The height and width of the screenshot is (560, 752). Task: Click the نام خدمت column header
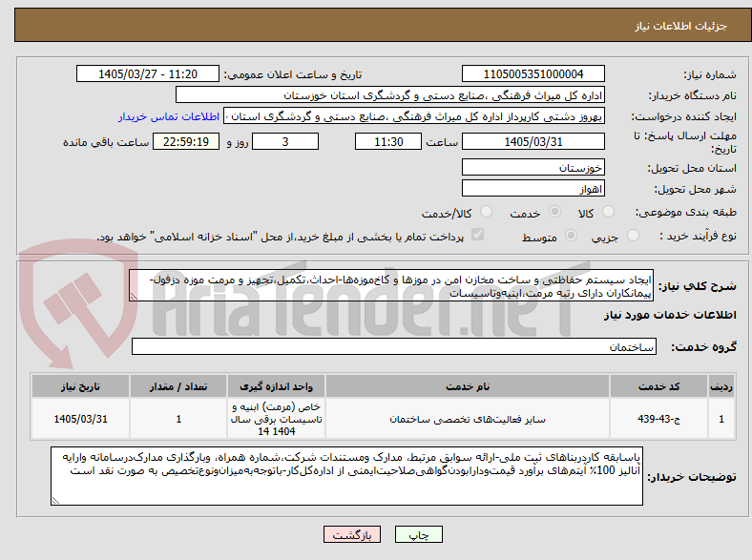[468, 386]
